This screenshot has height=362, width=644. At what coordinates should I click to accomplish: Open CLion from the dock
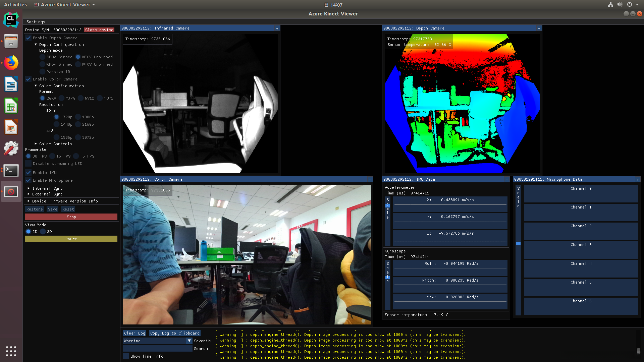(x=11, y=20)
